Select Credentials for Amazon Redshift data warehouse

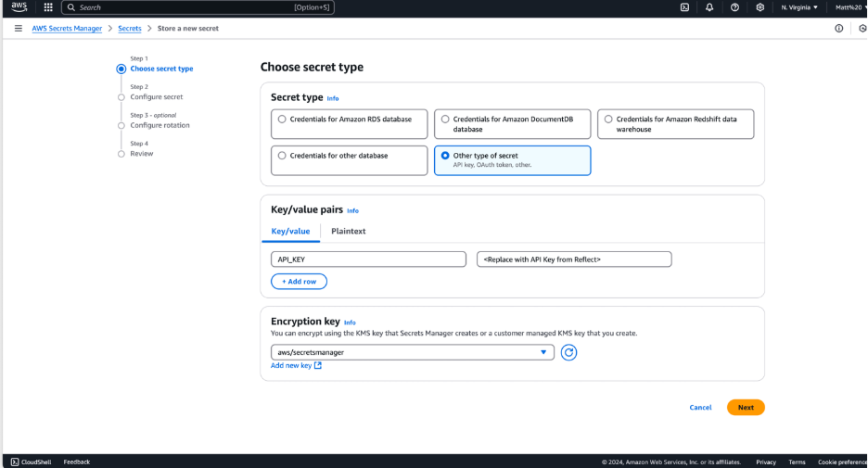(676, 124)
